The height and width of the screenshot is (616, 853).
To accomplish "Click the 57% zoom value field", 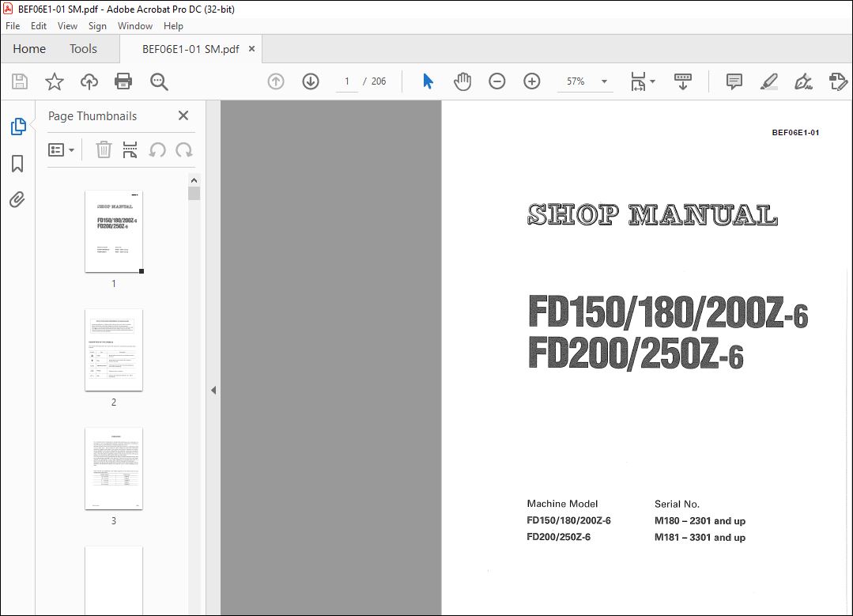I will pyautogui.click(x=576, y=81).
